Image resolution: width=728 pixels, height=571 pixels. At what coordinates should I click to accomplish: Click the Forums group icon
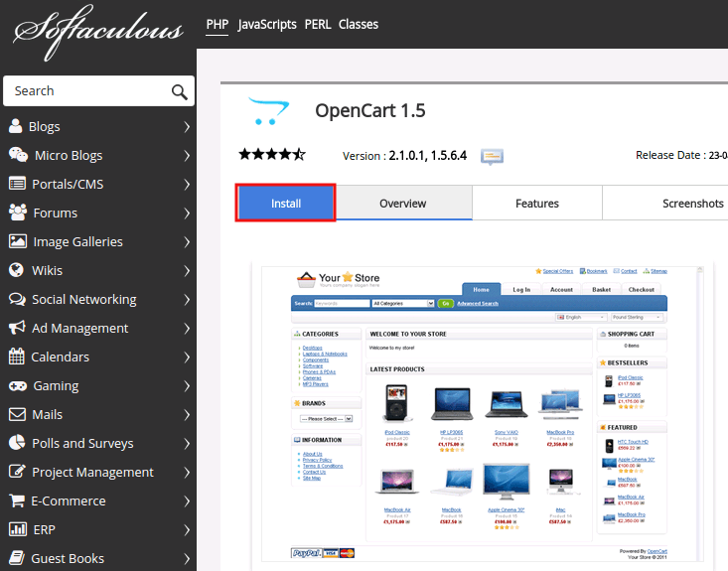[18, 213]
